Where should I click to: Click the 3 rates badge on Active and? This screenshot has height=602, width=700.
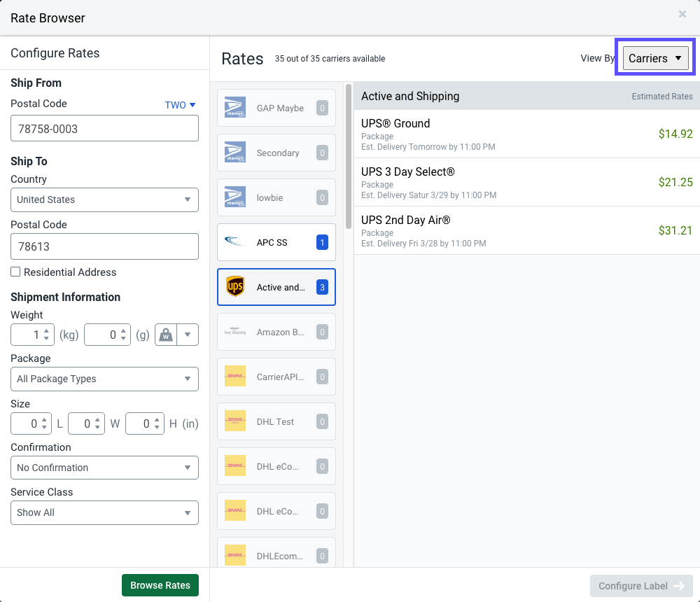coord(322,287)
